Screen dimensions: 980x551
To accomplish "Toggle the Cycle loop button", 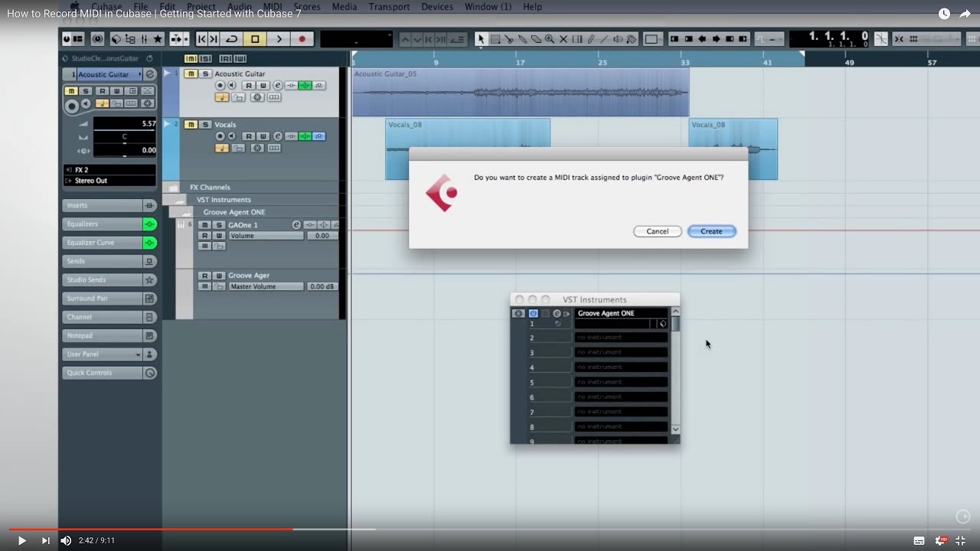I will (231, 39).
